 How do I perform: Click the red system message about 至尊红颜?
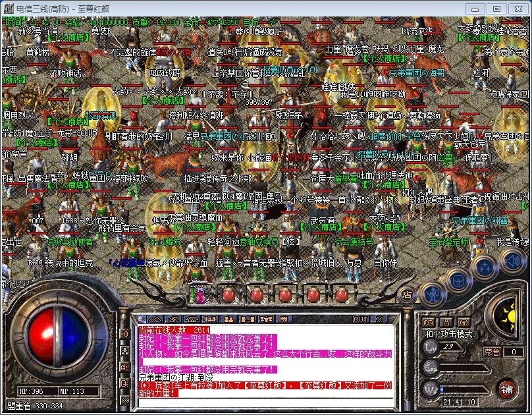click(x=265, y=389)
